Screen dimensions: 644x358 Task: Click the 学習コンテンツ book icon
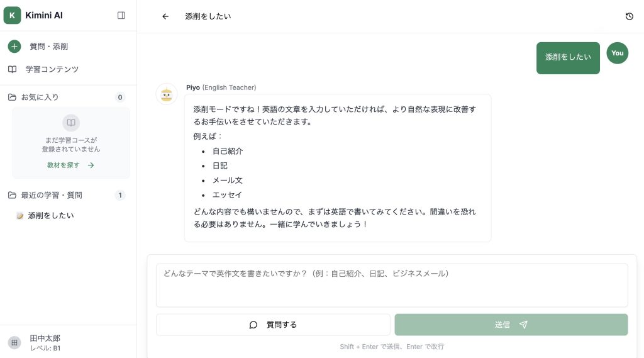click(x=12, y=69)
